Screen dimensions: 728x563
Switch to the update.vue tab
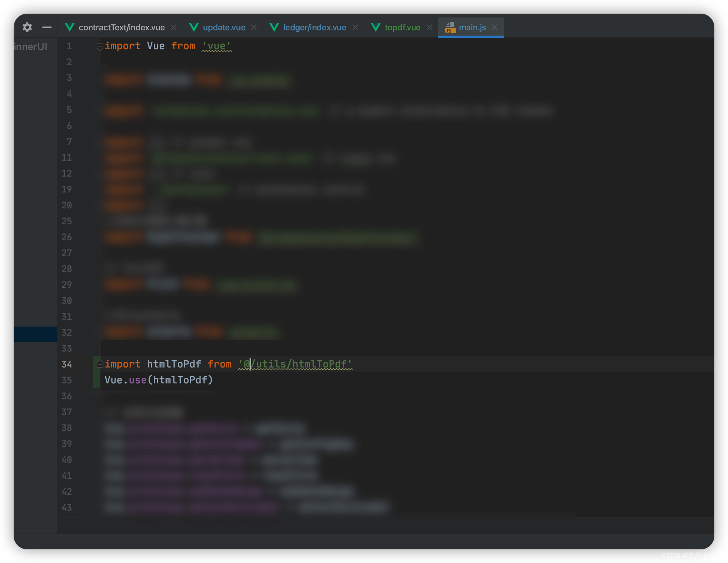coord(224,27)
